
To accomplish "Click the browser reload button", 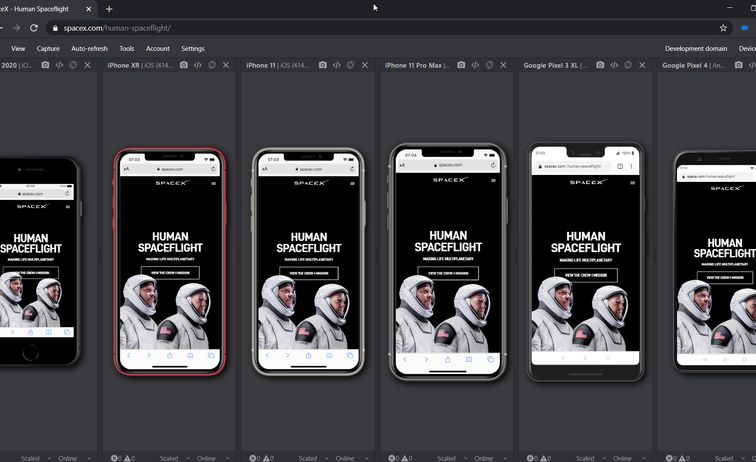I will 33,28.
